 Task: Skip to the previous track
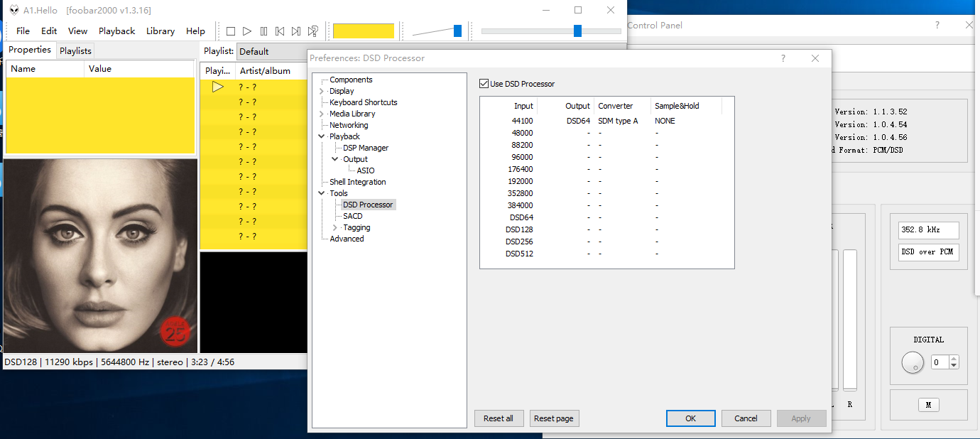pyautogui.click(x=280, y=31)
